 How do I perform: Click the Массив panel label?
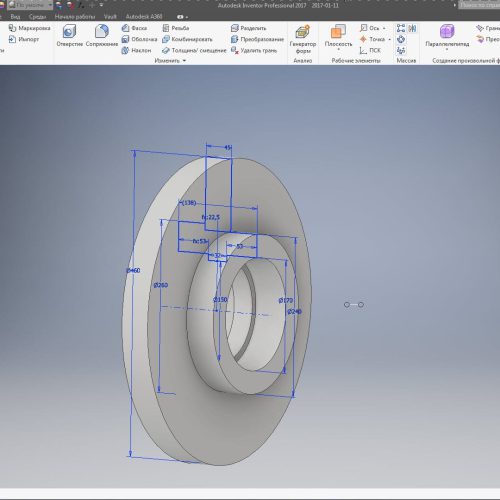[x=406, y=61]
